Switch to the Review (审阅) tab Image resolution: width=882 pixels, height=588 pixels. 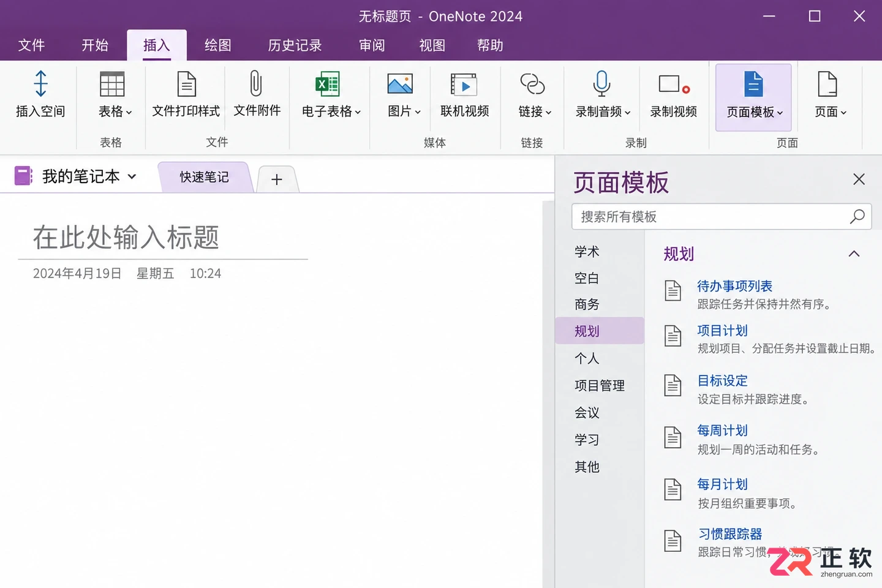[372, 45]
